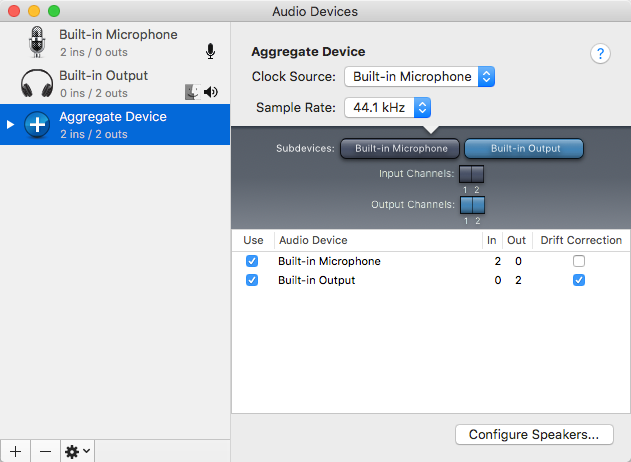The height and width of the screenshot is (462, 631).
Task: Click the Input Channels block
Action: [471, 174]
